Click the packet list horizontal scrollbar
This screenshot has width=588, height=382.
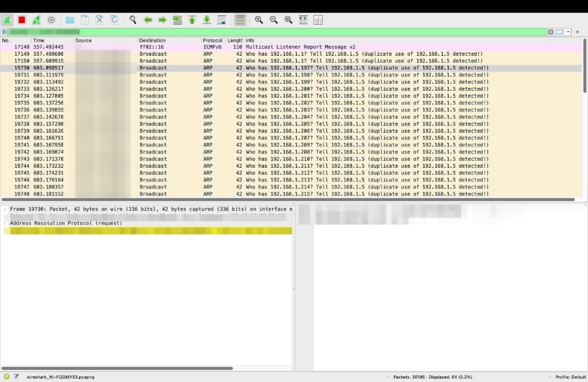[x=288, y=200]
